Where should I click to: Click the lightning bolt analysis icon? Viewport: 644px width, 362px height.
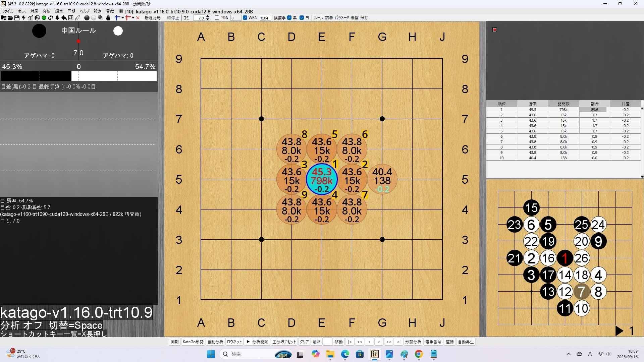coord(23,18)
